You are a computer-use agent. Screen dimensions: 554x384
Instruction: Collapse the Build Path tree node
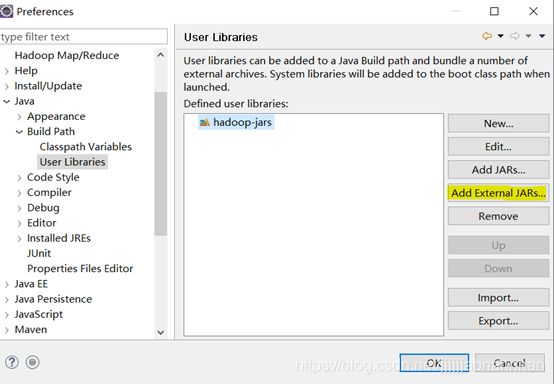(19, 132)
